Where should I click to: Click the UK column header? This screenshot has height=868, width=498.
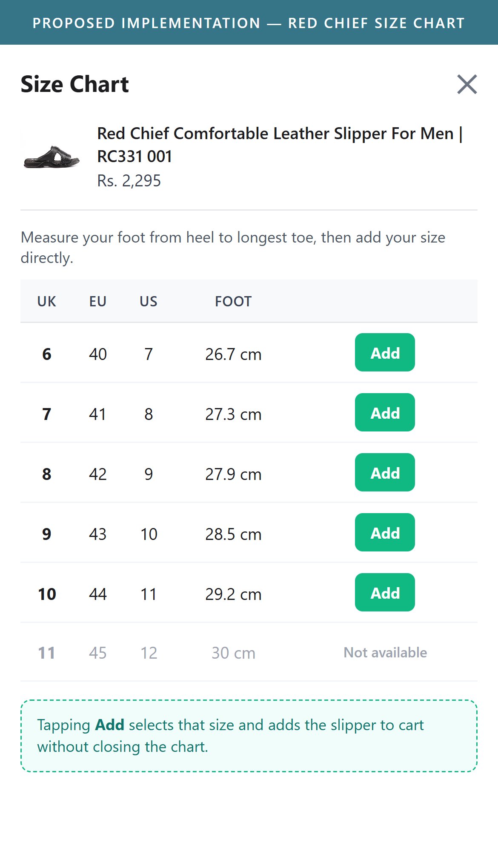pyautogui.click(x=46, y=301)
